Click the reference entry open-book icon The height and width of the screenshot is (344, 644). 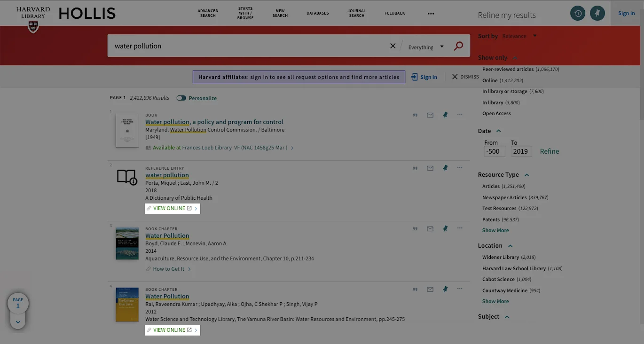tap(127, 177)
